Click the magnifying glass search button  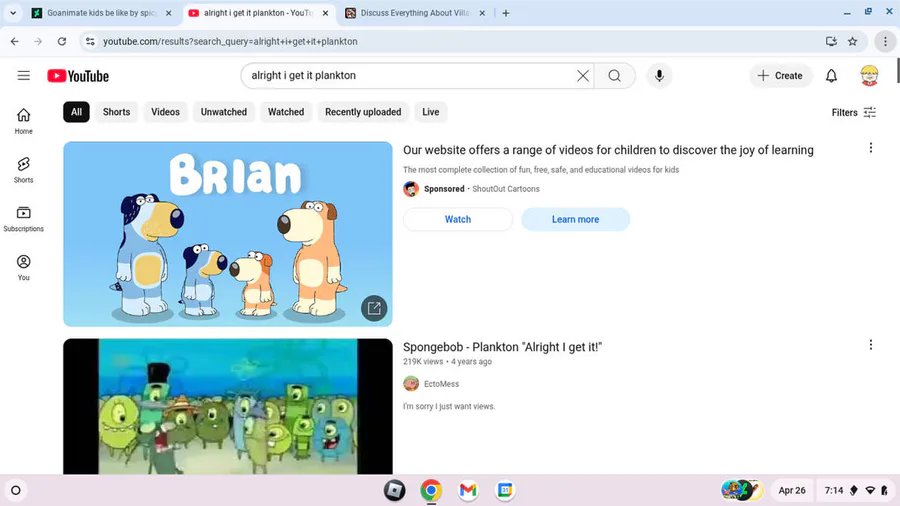point(614,76)
